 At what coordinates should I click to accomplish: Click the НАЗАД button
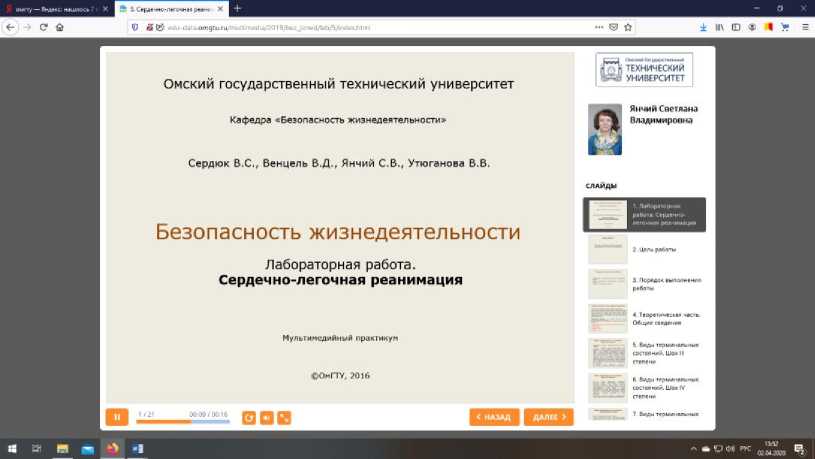tap(494, 417)
